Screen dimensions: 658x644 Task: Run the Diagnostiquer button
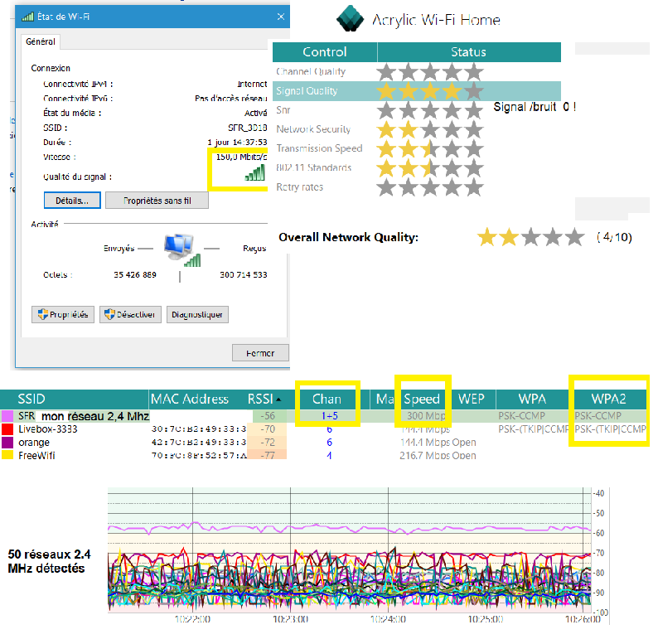pos(197,315)
